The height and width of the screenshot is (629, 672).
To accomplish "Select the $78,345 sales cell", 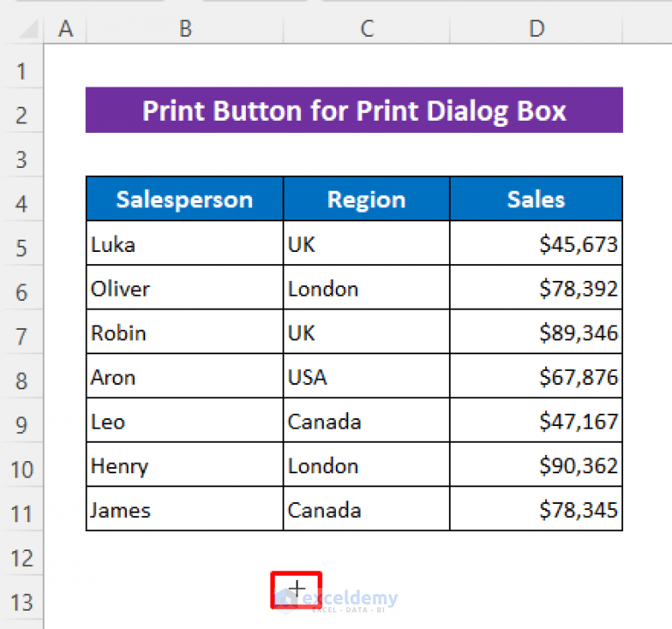I will pos(536,508).
